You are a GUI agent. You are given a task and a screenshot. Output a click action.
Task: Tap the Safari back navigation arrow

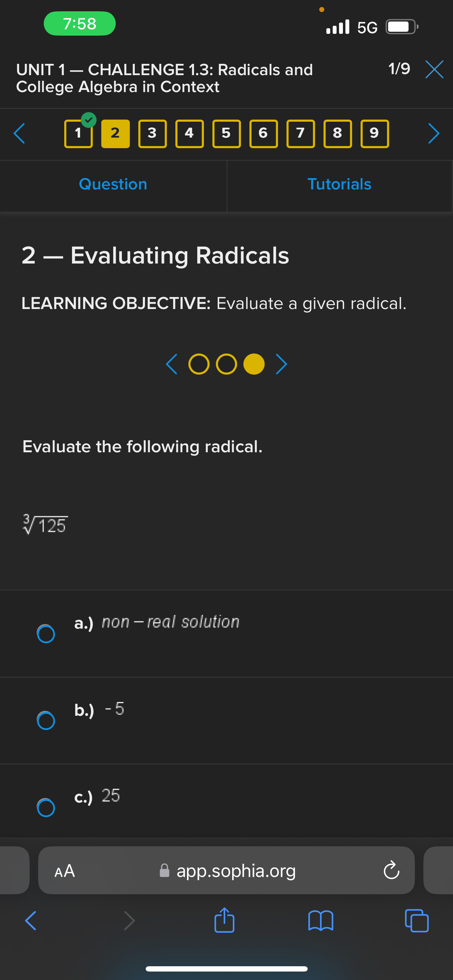pyautogui.click(x=30, y=921)
